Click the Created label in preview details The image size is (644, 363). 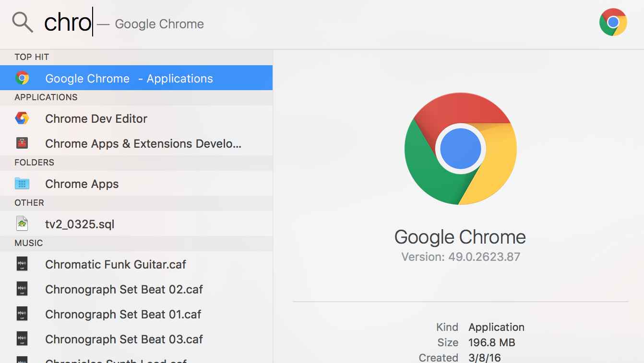coord(439,358)
